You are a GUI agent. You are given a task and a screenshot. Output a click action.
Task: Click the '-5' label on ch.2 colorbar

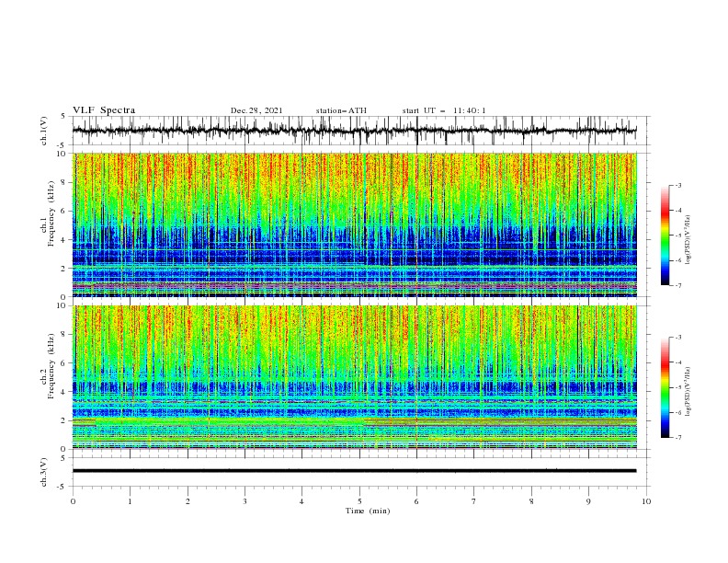point(677,387)
